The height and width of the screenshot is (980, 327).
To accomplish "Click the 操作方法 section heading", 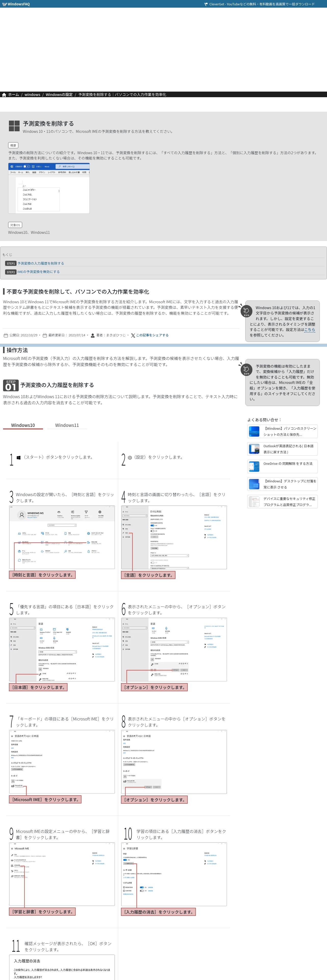I will (17, 350).
